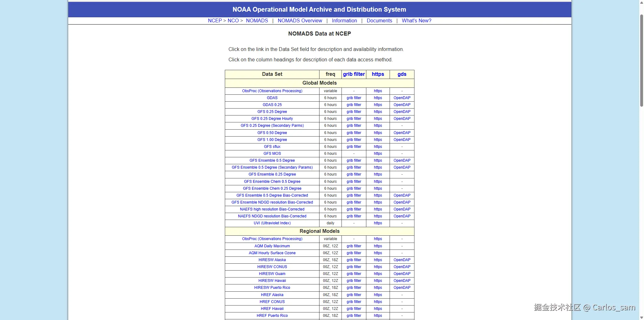The width and height of the screenshot is (644, 320).
Task: Open the HREF Alaska data set link
Action: point(272,295)
